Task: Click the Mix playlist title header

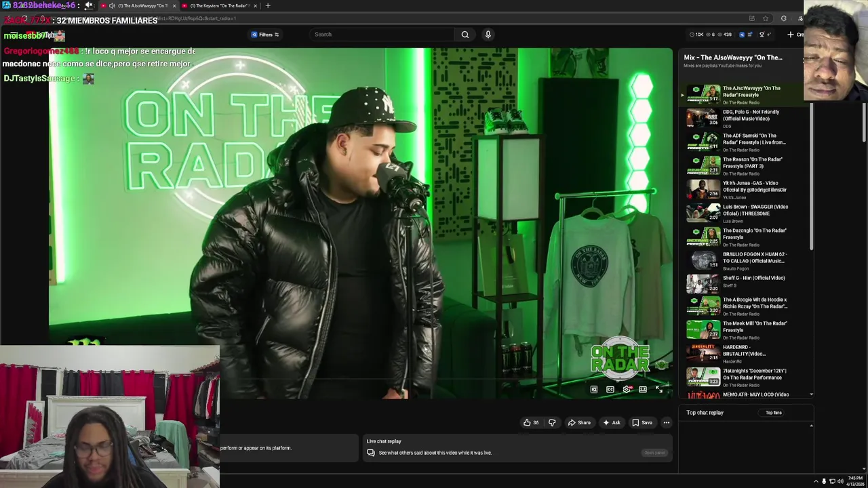Action: 733,58
